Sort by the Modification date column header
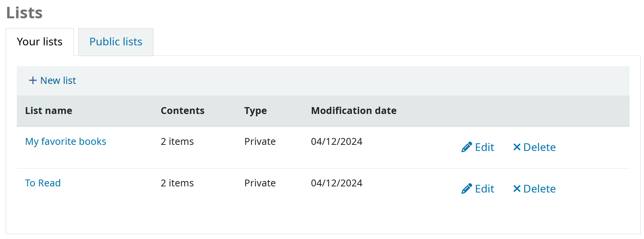This screenshot has width=644, height=239. pyautogui.click(x=353, y=111)
